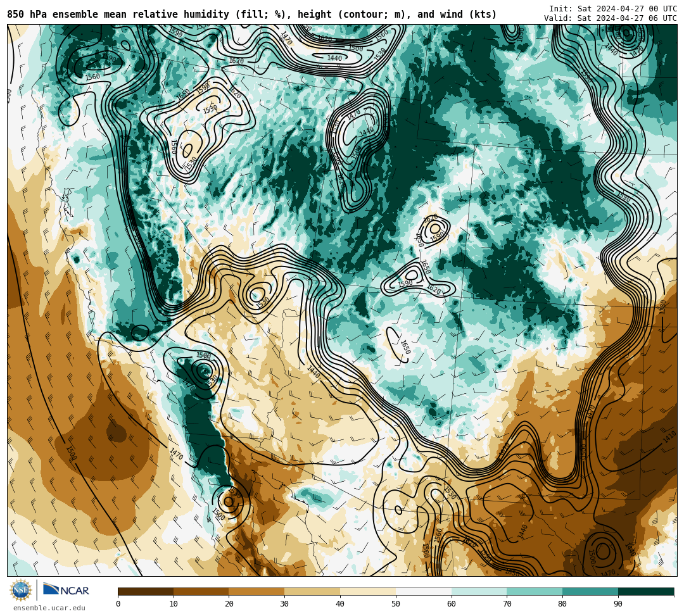684x616 pixels.
Task: Select the Init time label
Action: pyautogui.click(x=613, y=9)
